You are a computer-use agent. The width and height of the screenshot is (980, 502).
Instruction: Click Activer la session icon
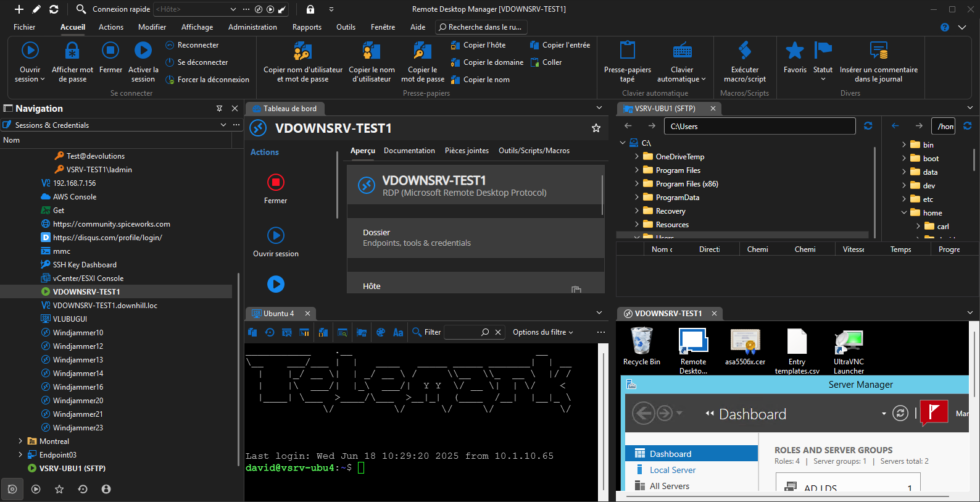tap(143, 50)
